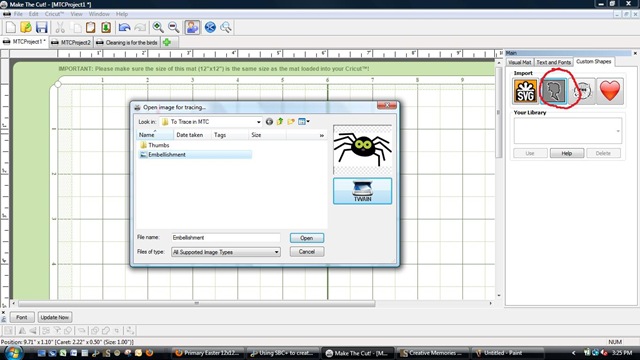
Task: Click the Redo arrow icon
Action: pos(140,27)
